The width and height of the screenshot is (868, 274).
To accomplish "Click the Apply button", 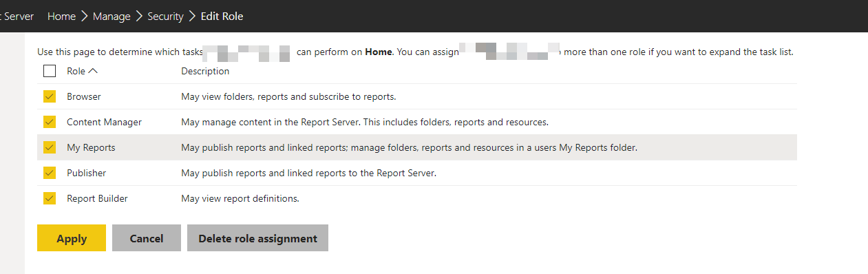I will (x=72, y=238).
